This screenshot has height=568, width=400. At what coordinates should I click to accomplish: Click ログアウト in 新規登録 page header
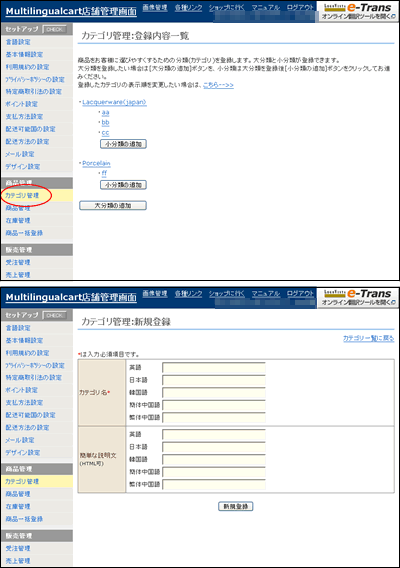(300, 293)
